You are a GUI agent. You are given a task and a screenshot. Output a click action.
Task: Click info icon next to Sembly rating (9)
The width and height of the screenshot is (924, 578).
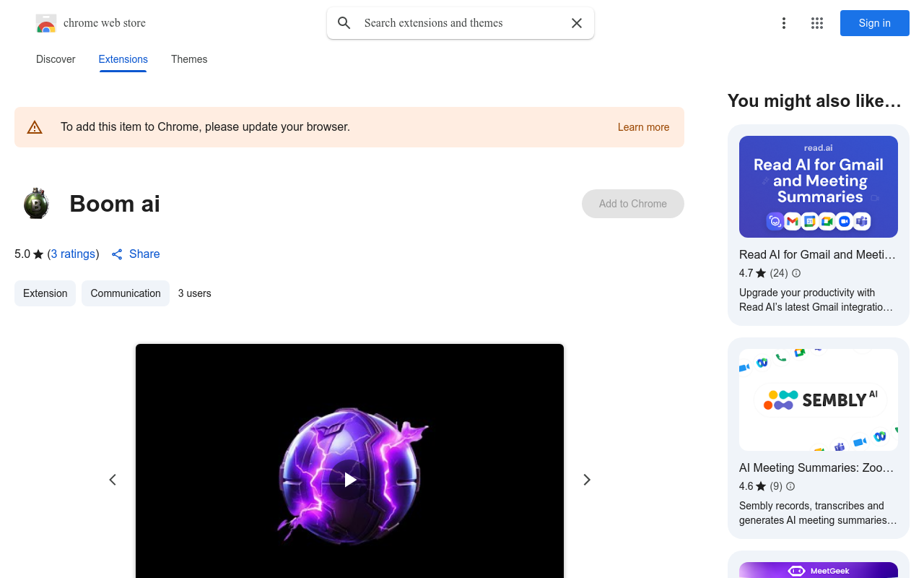pyautogui.click(x=790, y=486)
